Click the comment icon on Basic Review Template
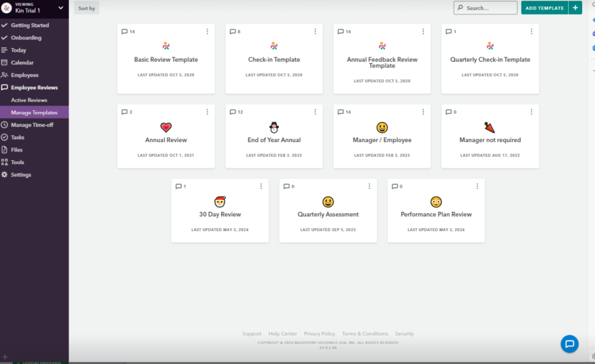Screen dimensions: 595x364 pyautogui.click(x=124, y=31)
